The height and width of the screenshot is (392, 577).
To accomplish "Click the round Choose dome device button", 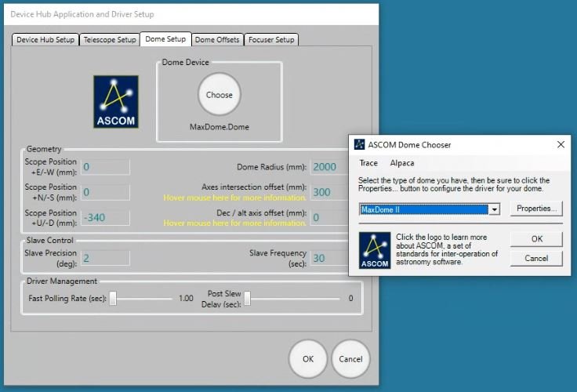I will pos(220,95).
